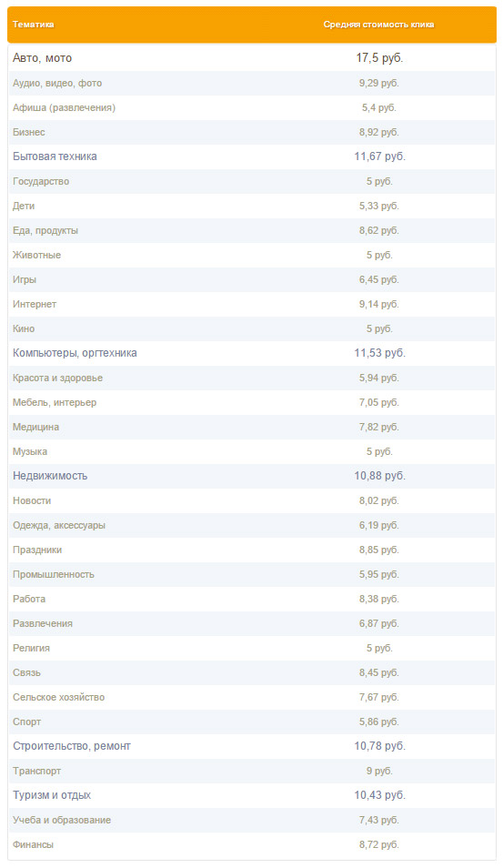Image resolution: width=503 pixels, height=868 pixels.
Task: Click the Финансы row label
Action: (x=34, y=844)
